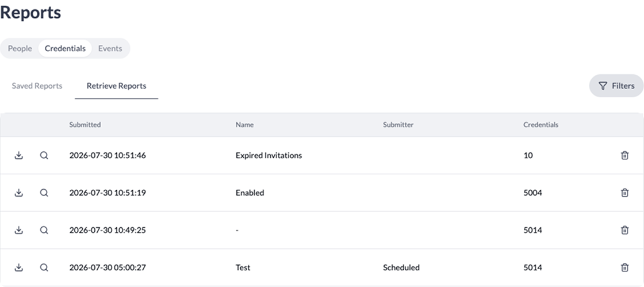Screen dimensions: 644x287
Task: Open the Filters panel
Action: pyautogui.click(x=616, y=86)
